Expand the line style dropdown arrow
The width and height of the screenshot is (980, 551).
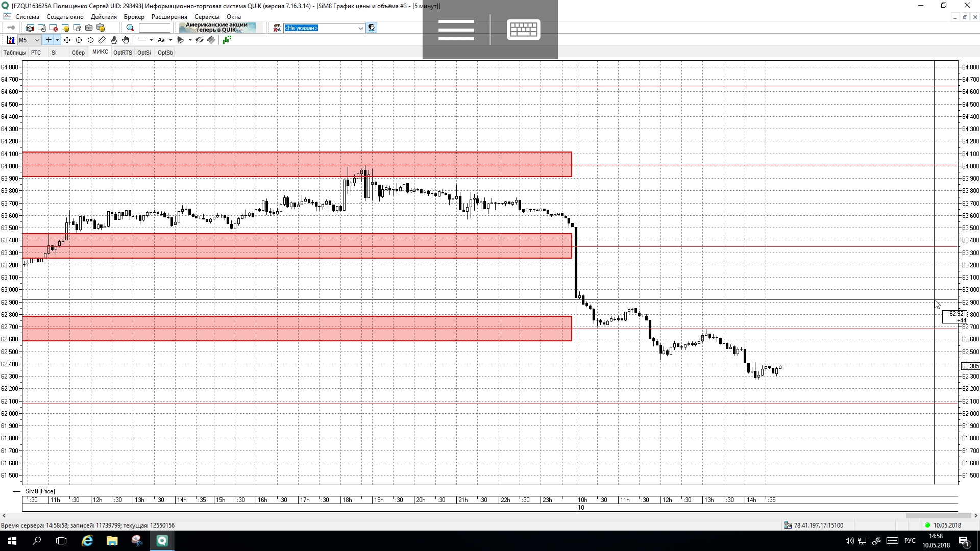point(151,40)
